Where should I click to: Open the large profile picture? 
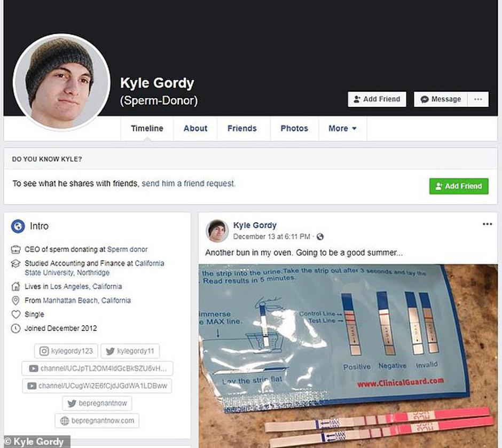tap(61, 82)
